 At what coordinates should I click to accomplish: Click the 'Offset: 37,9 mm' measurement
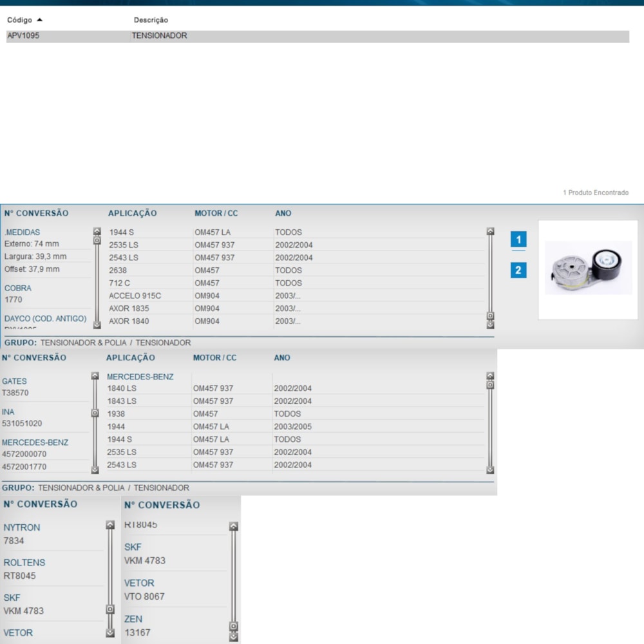[x=32, y=269]
